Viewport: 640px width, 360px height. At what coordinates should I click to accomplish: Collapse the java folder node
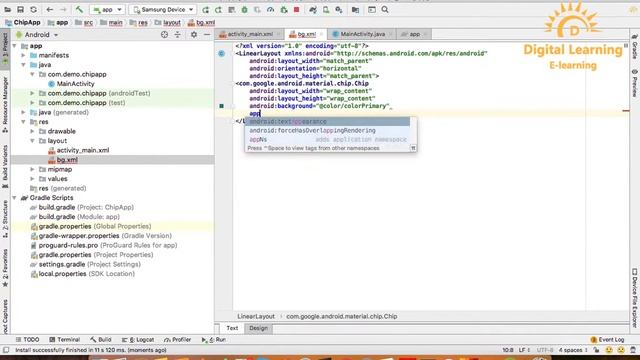tap(24, 64)
